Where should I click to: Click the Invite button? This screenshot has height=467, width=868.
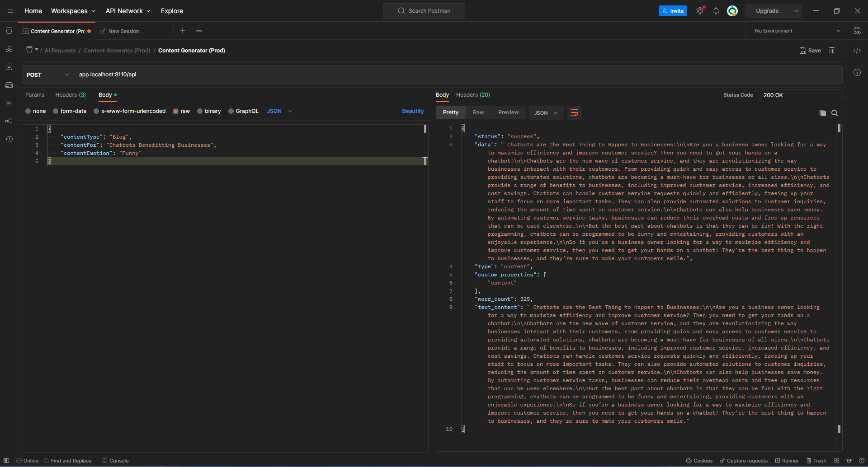[673, 11]
